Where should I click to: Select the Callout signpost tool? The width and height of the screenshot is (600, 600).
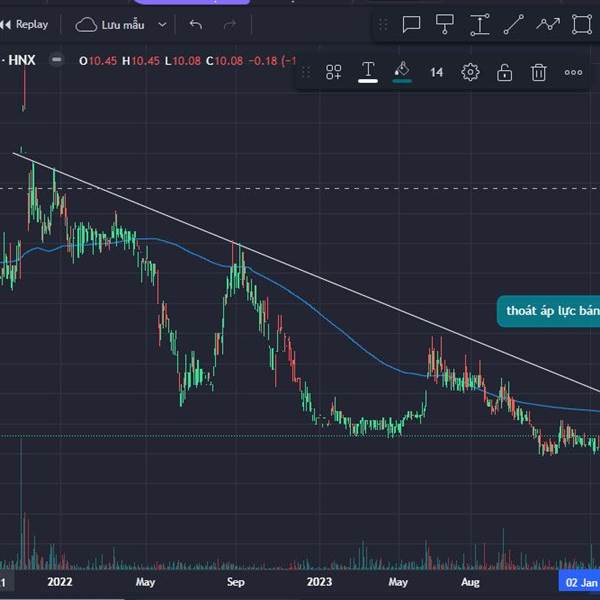[x=445, y=24]
